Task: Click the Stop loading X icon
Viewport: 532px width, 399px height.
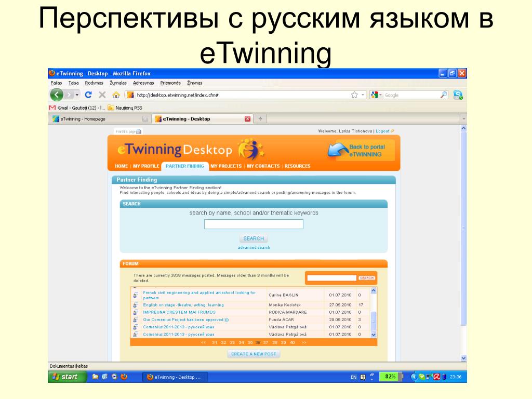Action: click(102, 95)
